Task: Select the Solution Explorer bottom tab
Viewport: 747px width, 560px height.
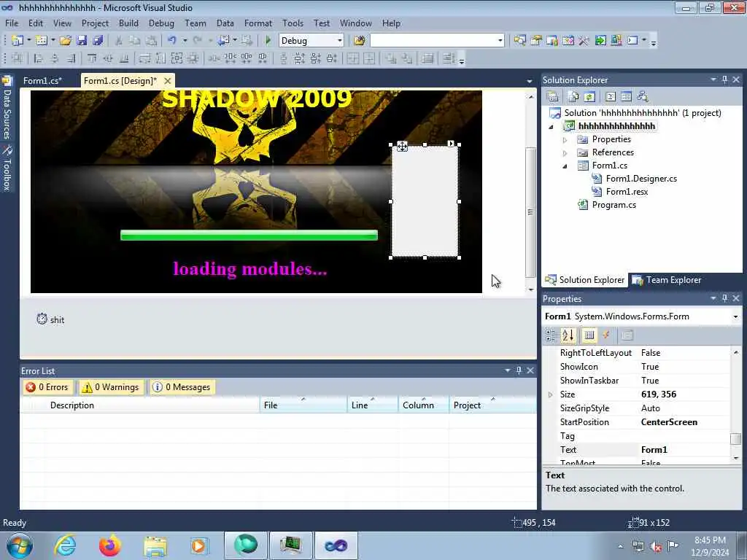Action: pos(585,280)
